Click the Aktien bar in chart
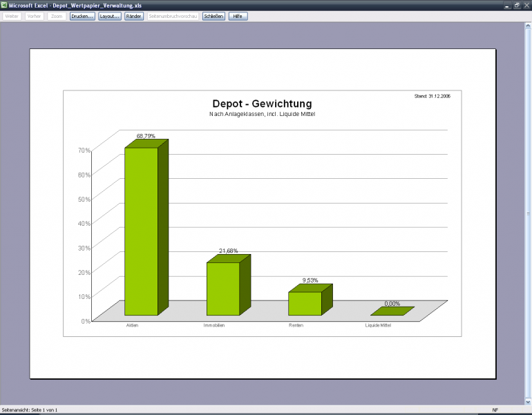Image resolution: width=532 pixels, height=415 pixels. (x=141, y=231)
